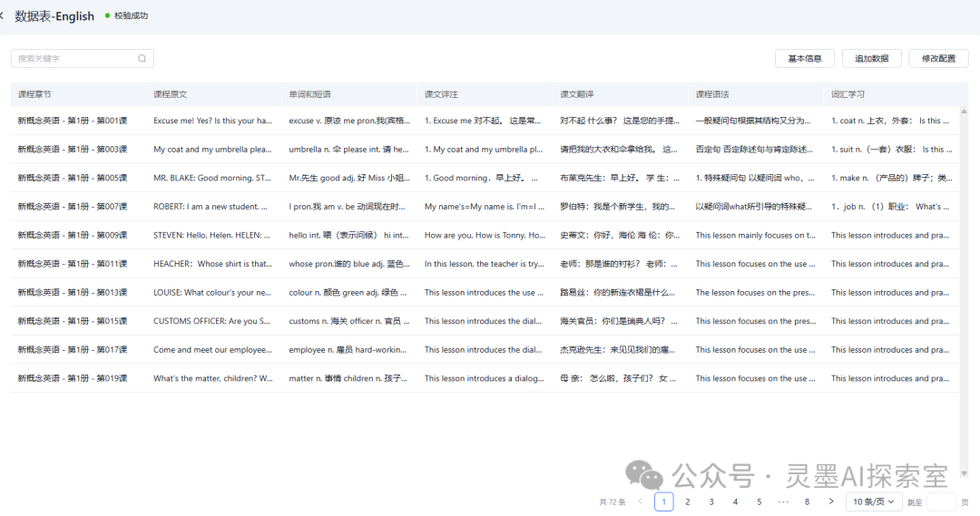Click the 跳至 page number input box

tap(941, 501)
